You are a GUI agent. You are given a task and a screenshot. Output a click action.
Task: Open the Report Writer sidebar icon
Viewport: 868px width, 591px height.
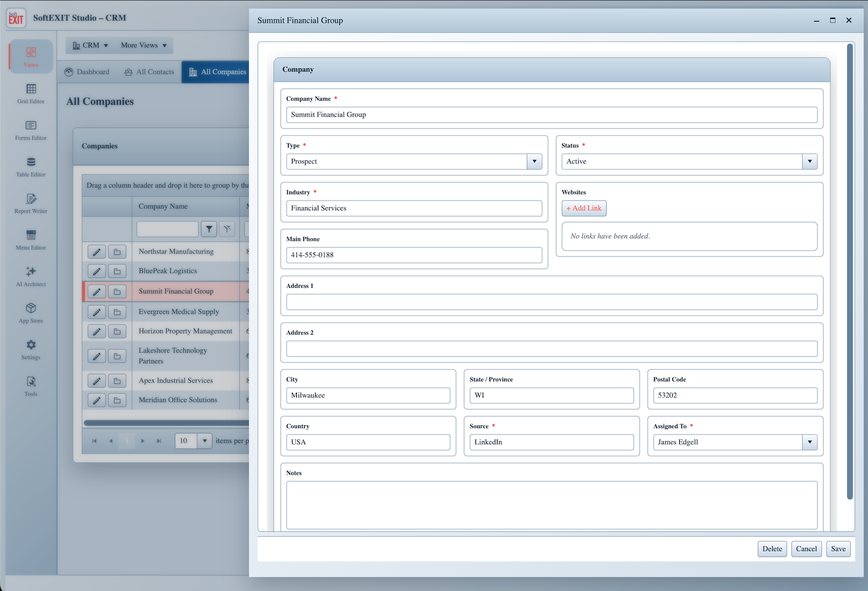tap(31, 203)
